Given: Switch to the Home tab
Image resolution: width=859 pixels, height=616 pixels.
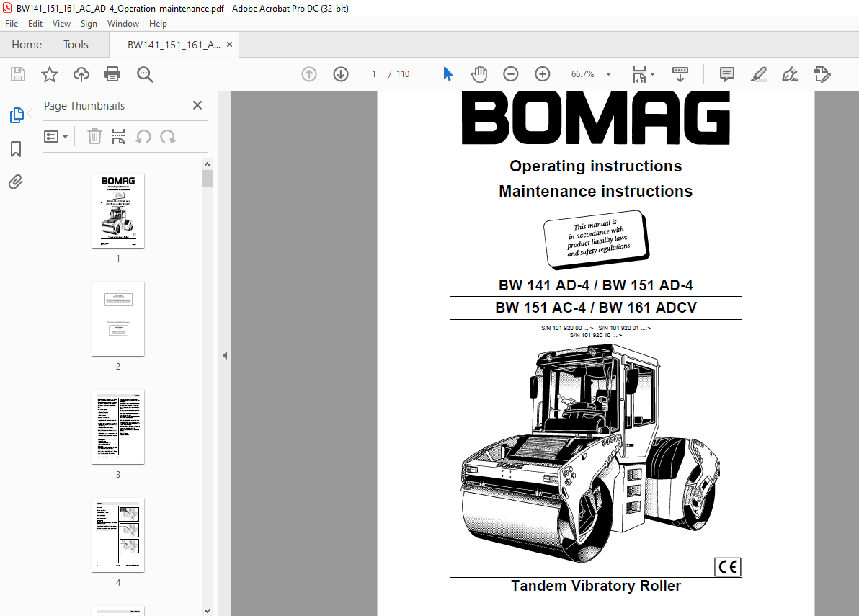Looking at the screenshot, I should [x=26, y=45].
